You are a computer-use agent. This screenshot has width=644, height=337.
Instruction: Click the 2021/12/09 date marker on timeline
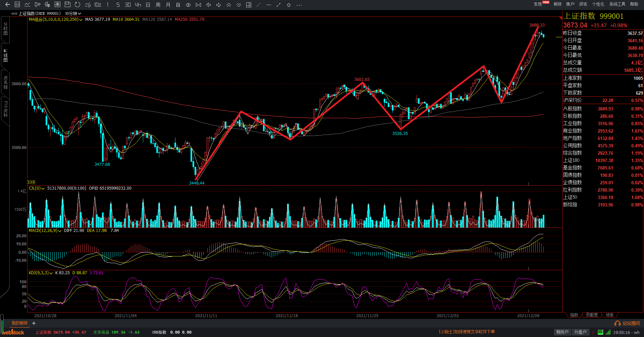tap(528, 316)
